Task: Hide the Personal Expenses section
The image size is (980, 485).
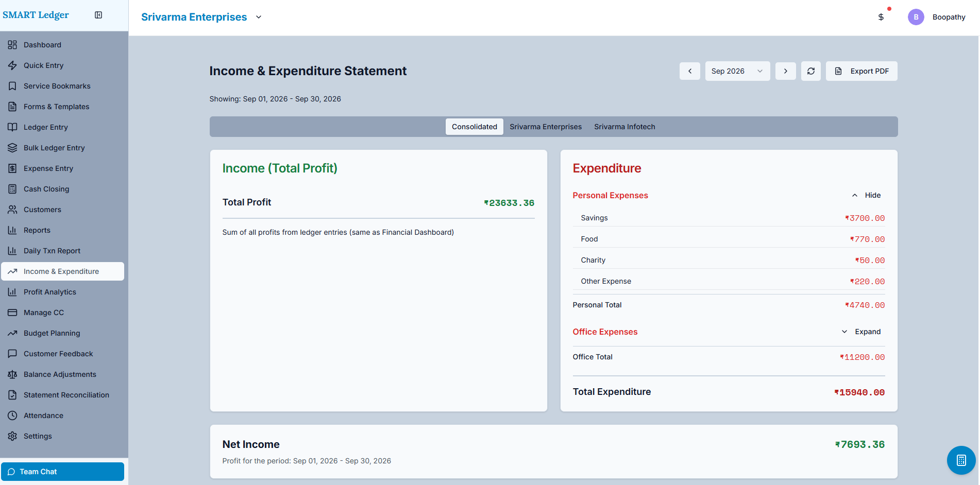Action: (867, 195)
